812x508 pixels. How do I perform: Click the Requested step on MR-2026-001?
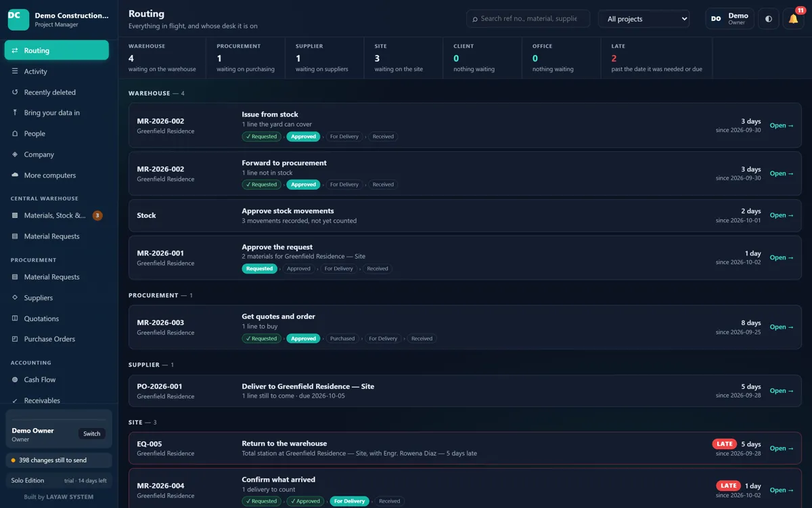(x=259, y=269)
